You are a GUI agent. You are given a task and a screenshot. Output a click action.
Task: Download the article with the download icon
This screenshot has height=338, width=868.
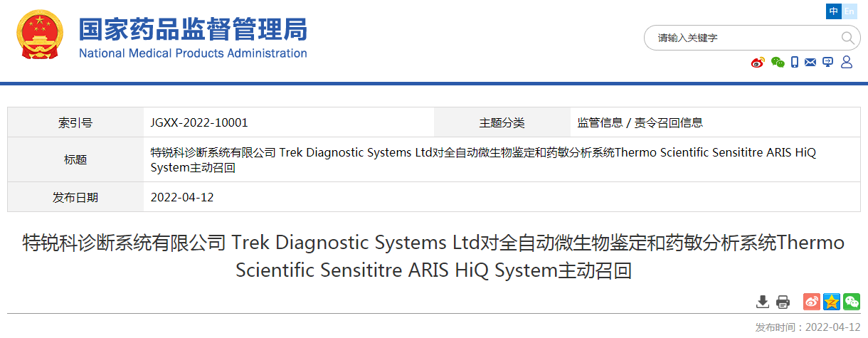click(x=763, y=302)
